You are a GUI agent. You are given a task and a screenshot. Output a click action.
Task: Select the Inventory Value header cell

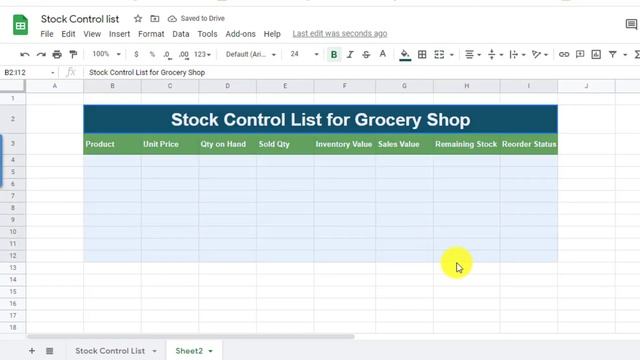(x=344, y=144)
